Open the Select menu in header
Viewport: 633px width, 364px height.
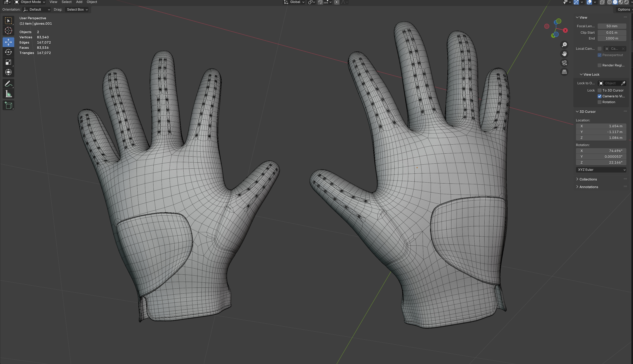pos(66,2)
